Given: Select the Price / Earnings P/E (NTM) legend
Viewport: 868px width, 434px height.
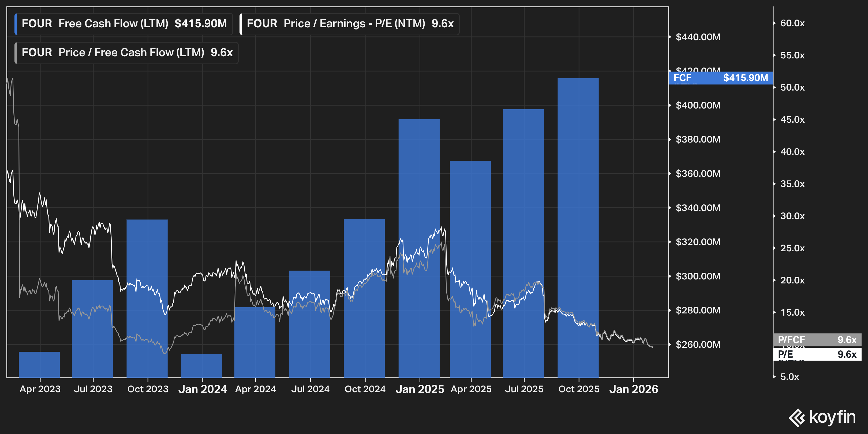Looking at the screenshot, I should click(x=350, y=24).
